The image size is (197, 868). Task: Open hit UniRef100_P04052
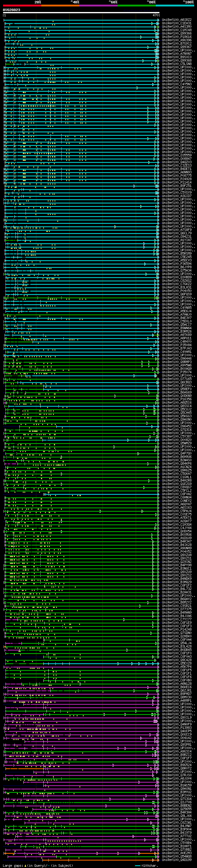click(x=177, y=551)
